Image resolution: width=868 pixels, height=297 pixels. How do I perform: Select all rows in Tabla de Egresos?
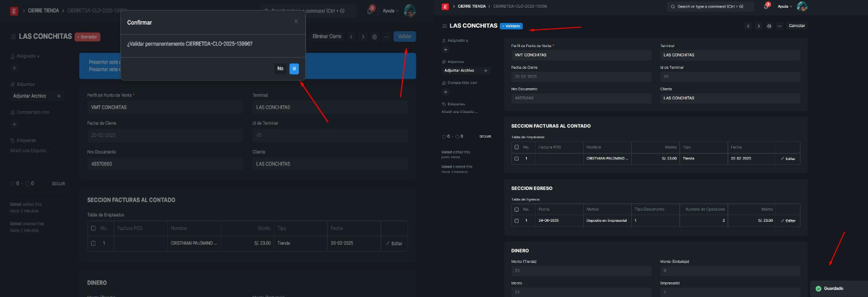coord(516,209)
